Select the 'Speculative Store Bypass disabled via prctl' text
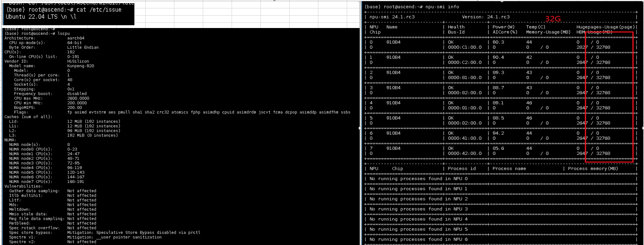This screenshot has height=245, width=644. [148, 233]
